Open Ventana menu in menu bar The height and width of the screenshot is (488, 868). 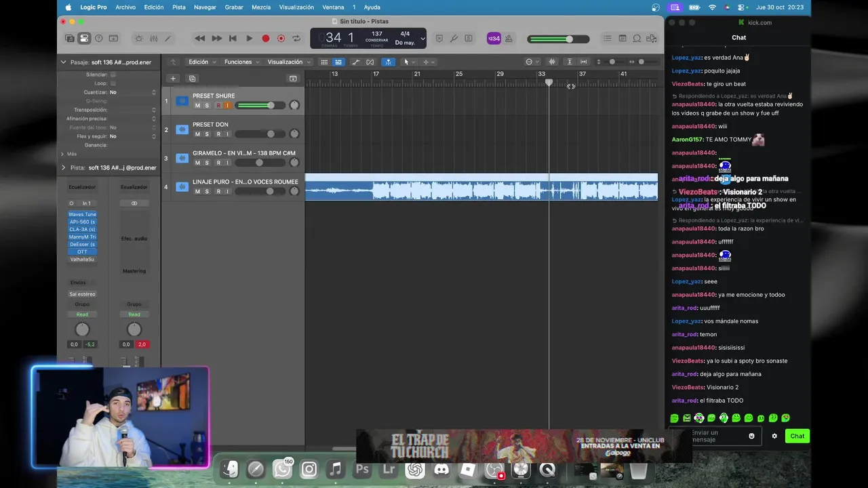pos(333,7)
